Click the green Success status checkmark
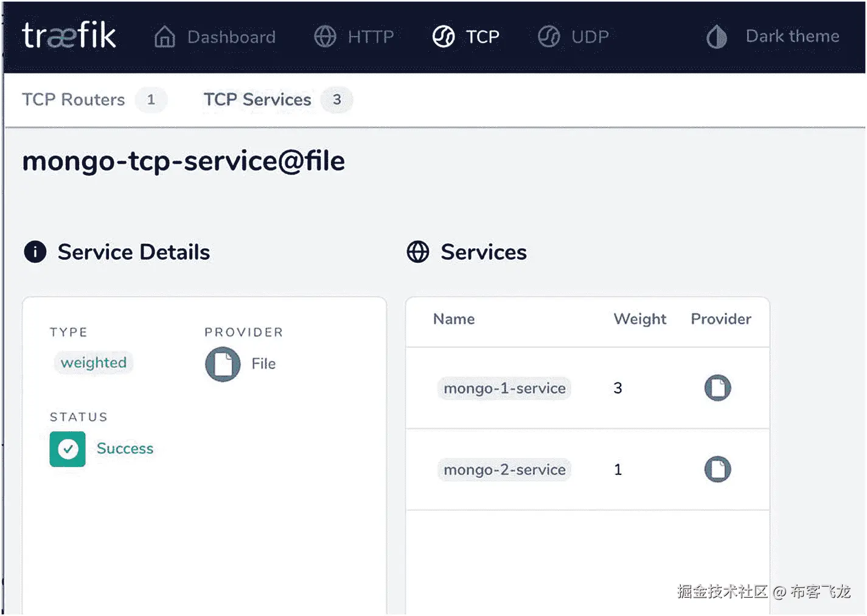 (68, 449)
